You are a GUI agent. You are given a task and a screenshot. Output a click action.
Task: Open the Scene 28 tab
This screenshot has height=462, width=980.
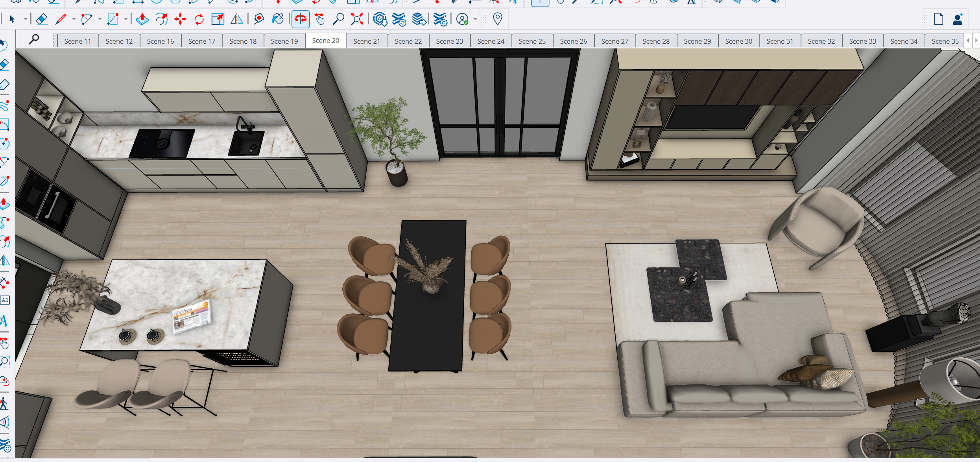tap(655, 41)
